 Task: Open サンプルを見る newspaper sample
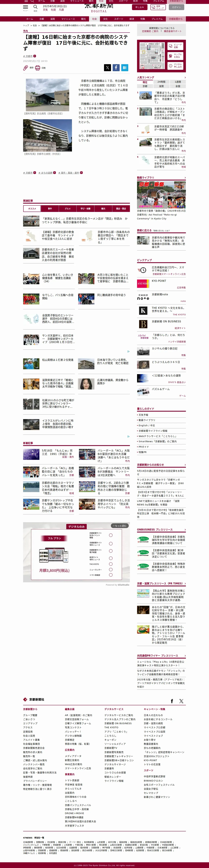175,56
